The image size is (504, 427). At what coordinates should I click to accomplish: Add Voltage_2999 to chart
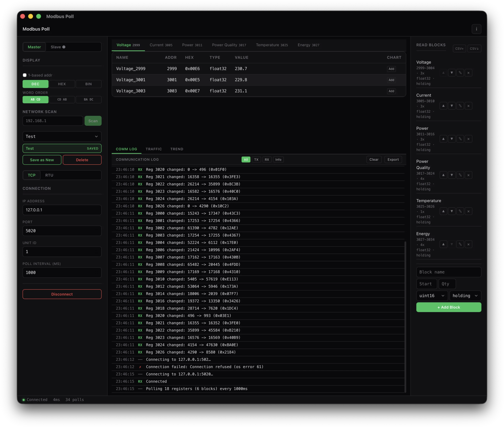(391, 69)
